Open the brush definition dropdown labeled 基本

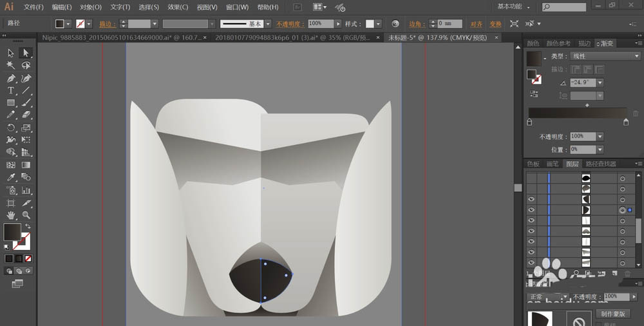point(268,24)
